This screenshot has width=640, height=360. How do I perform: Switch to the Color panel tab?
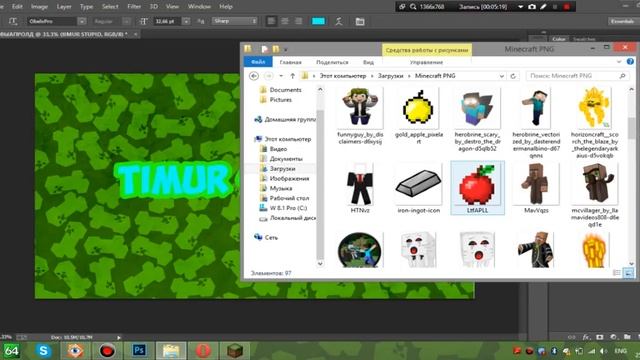(558, 39)
